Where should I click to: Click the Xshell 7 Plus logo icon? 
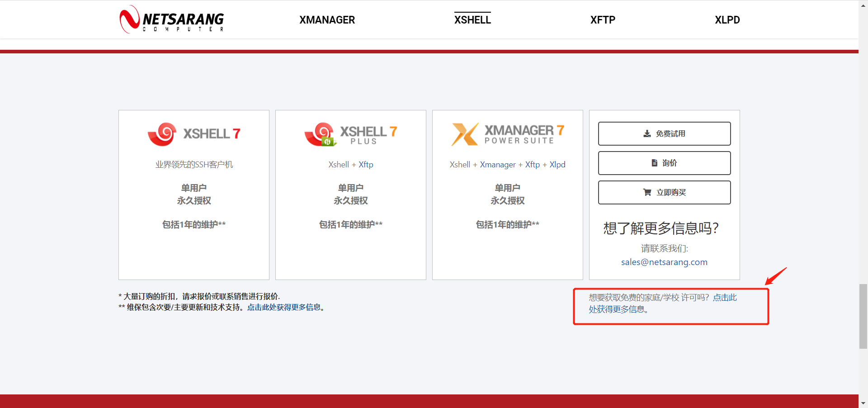pyautogui.click(x=320, y=134)
